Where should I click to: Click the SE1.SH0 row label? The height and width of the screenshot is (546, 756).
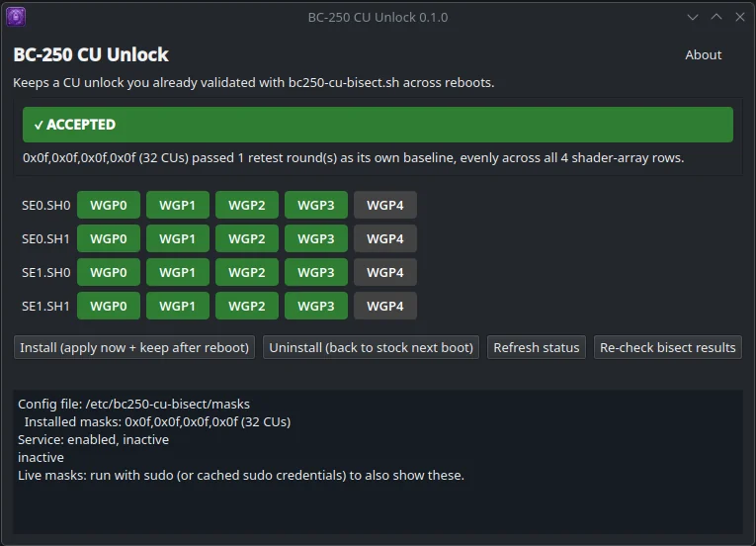tap(45, 272)
